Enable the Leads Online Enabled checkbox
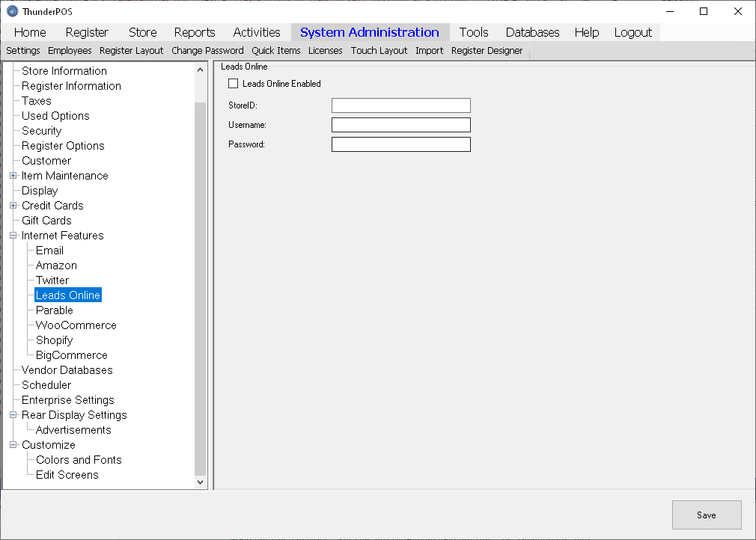The width and height of the screenshot is (756, 540). click(x=234, y=84)
